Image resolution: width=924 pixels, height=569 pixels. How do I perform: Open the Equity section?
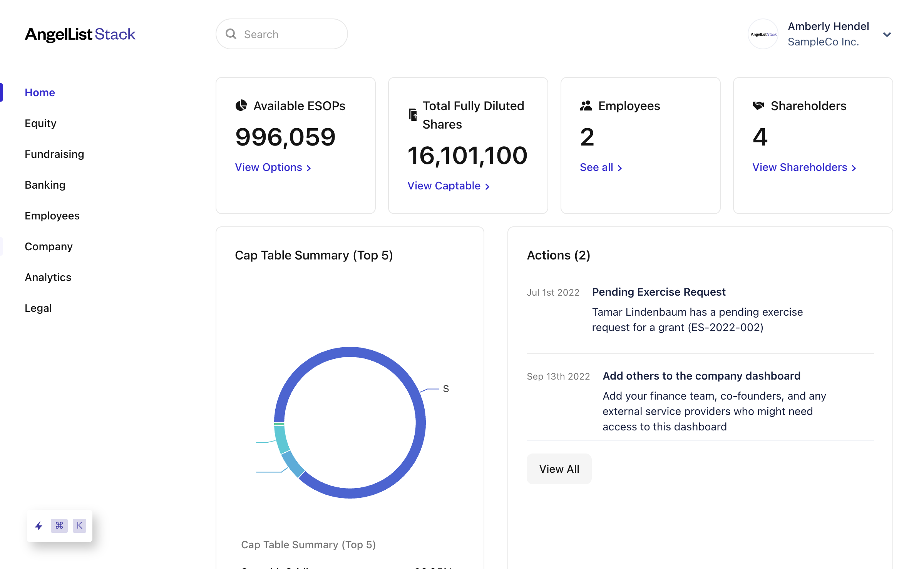point(40,123)
